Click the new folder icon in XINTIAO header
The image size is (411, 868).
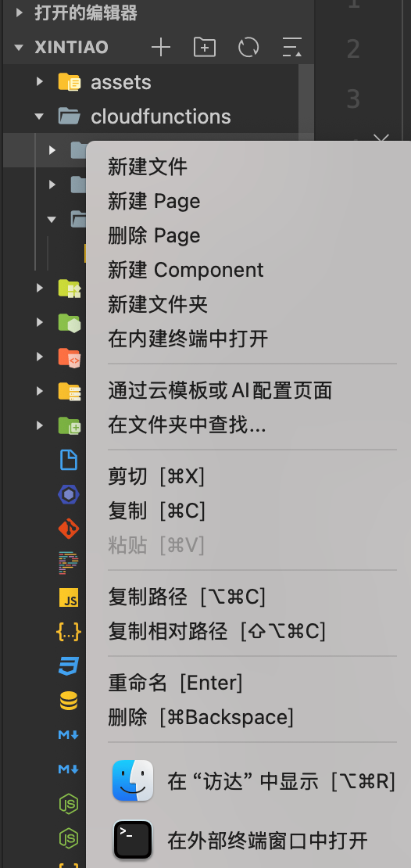click(x=205, y=48)
